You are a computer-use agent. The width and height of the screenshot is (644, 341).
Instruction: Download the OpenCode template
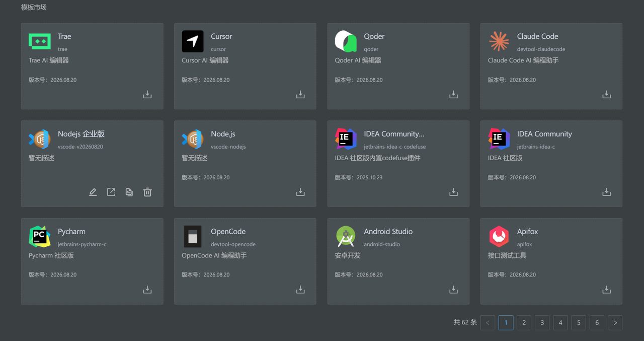point(300,290)
